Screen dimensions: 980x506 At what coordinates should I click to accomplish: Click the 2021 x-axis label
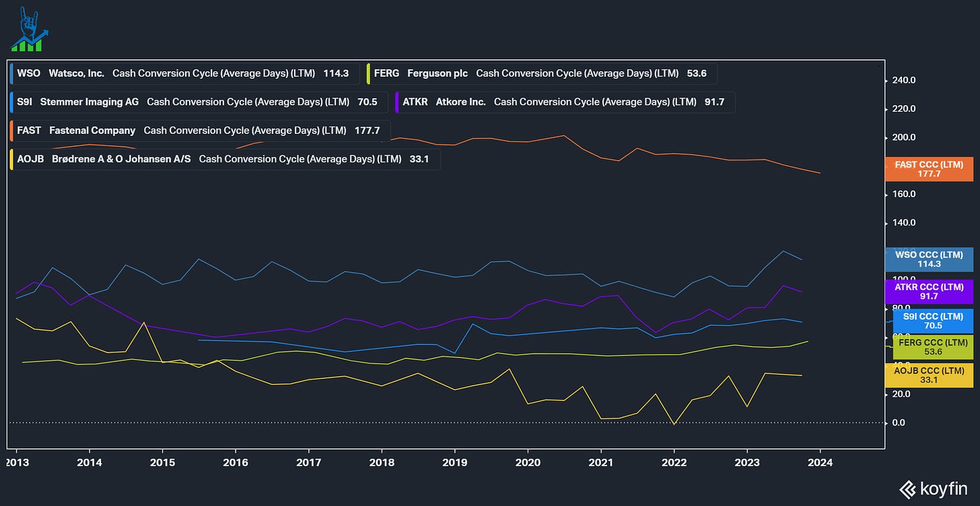600,463
